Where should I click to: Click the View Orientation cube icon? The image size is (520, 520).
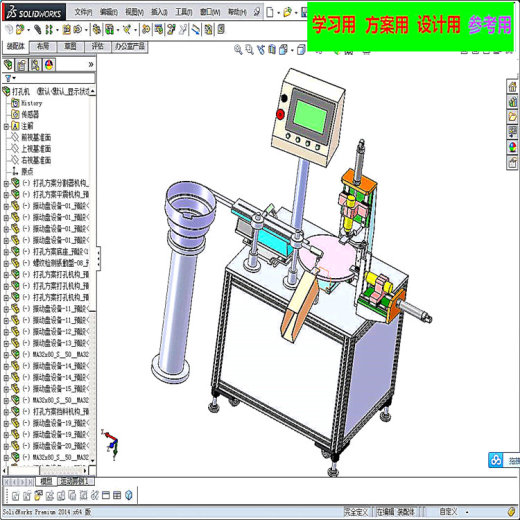point(283,50)
